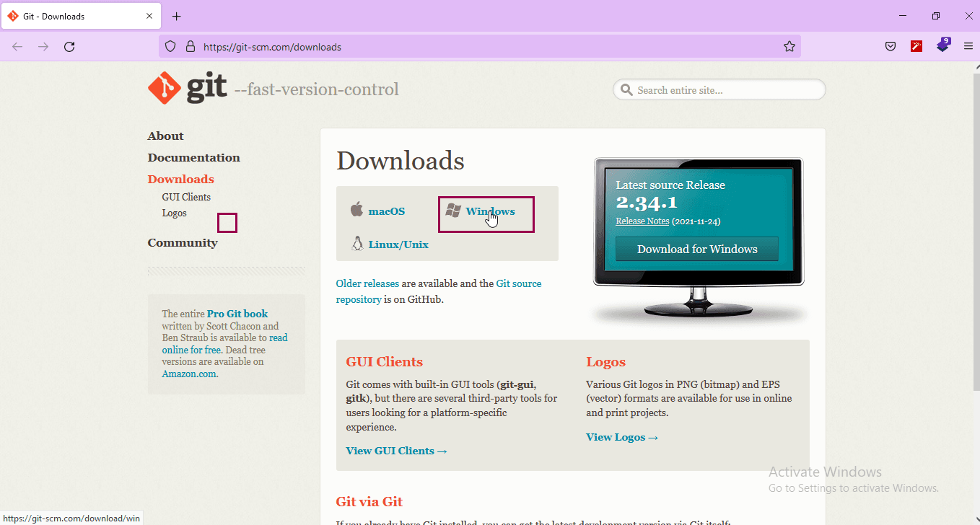This screenshot has width=980, height=525.
Task: Click View GUI Clients link
Action: point(397,451)
